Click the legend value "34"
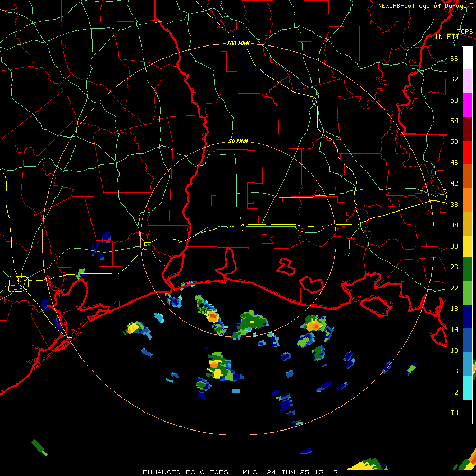The width and height of the screenshot is (476, 476). coord(454,225)
